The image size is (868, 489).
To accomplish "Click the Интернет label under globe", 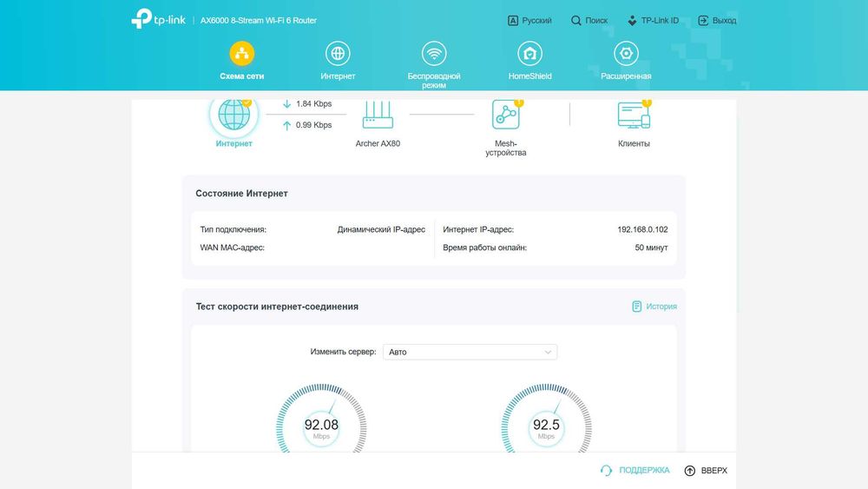I will coord(233,143).
